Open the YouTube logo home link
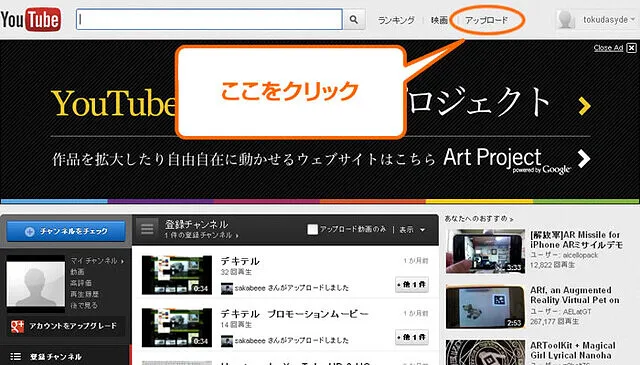This screenshot has width=640, height=365. tap(31, 19)
